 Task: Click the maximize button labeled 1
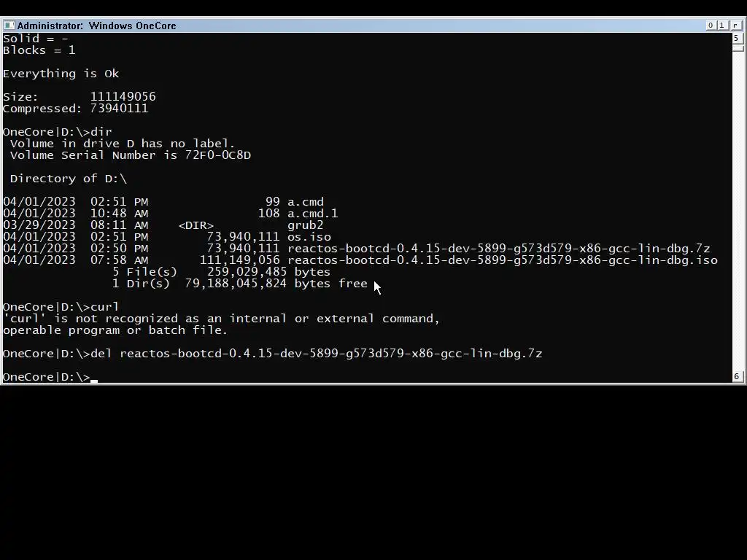click(721, 26)
